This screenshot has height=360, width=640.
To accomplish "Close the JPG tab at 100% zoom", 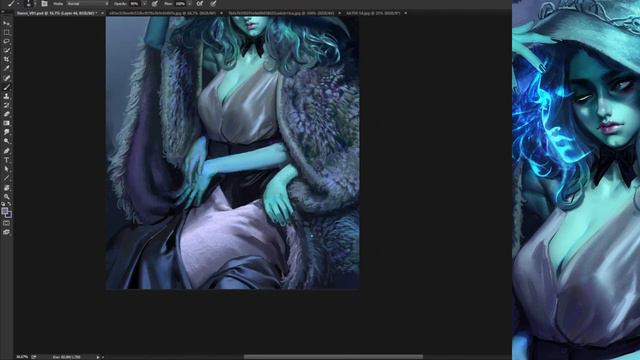I will [x=340, y=13].
